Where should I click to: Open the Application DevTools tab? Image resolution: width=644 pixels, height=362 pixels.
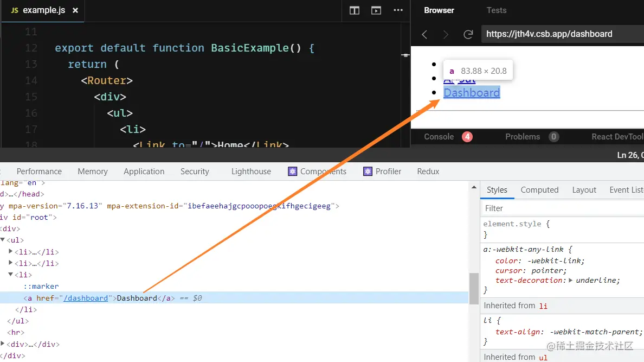144,172
